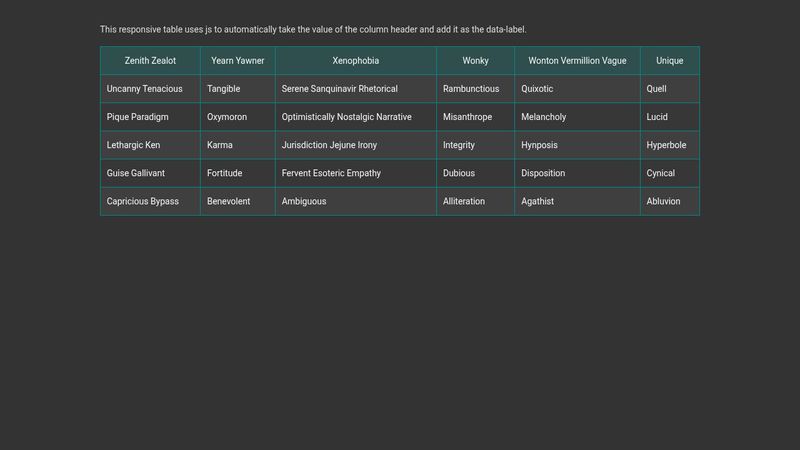Choose the Jurisdiction Jejune Irony cell
The width and height of the screenshot is (800, 450).
[356, 145]
